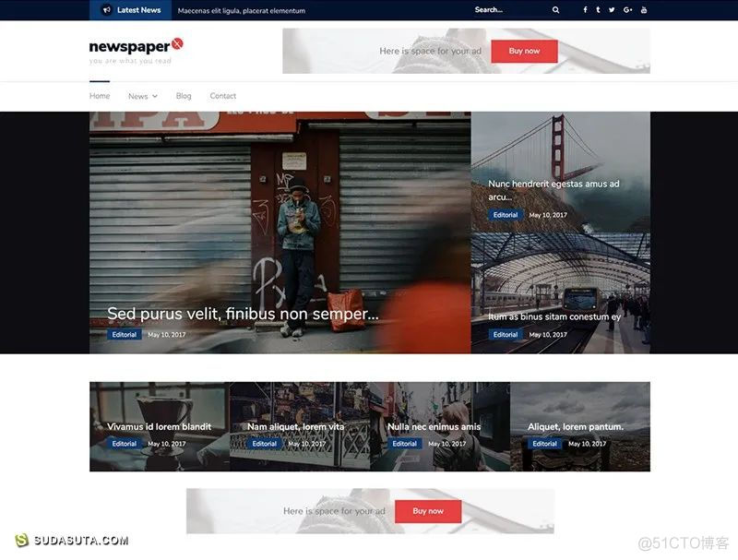This screenshot has height=560, width=738.
Task: Click Editorial tag under Nulla nec enimus amis
Action: [405, 444]
